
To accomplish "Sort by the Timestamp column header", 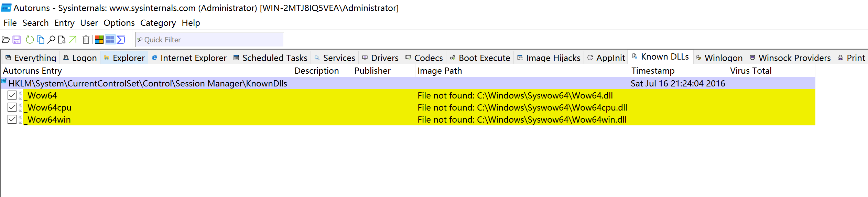I will pyautogui.click(x=653, y=71).
